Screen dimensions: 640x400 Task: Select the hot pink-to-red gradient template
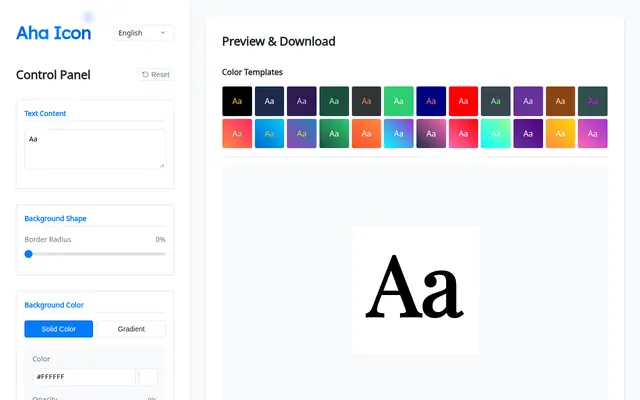pyautogui.click(x=463, y=133)
